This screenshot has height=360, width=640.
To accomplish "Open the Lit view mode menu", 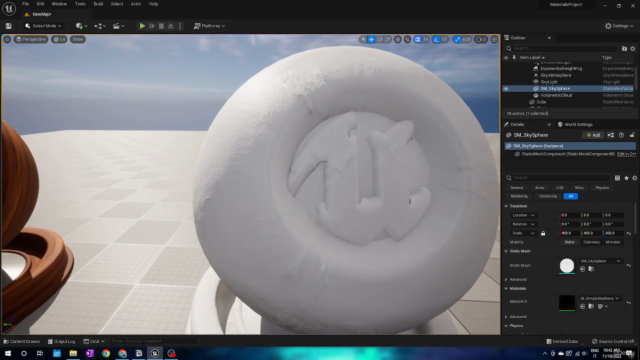I will (x=60, y=39).
